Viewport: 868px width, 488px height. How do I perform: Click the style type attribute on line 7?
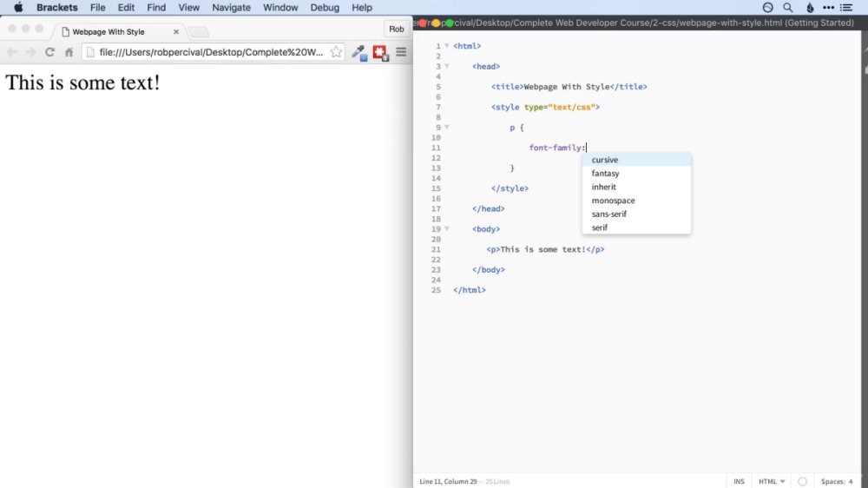tap(562, 107)
